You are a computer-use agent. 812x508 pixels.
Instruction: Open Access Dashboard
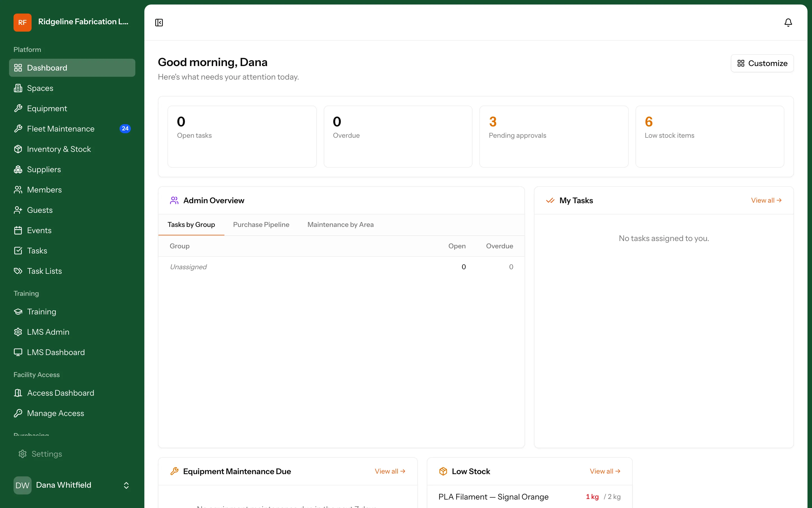pyautogui.click(x=72, y=393)
